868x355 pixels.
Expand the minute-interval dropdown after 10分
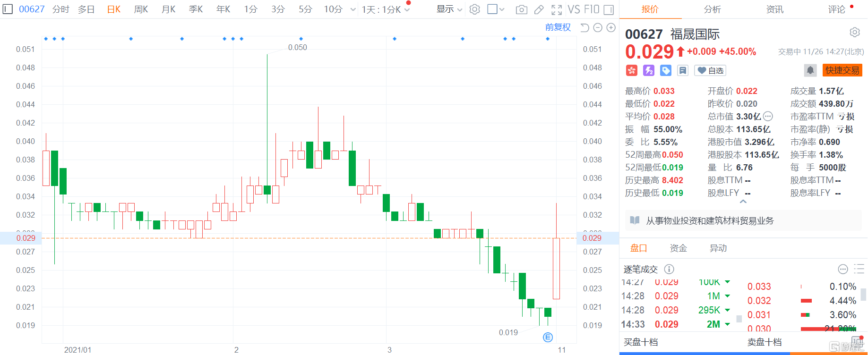[353, 9]
